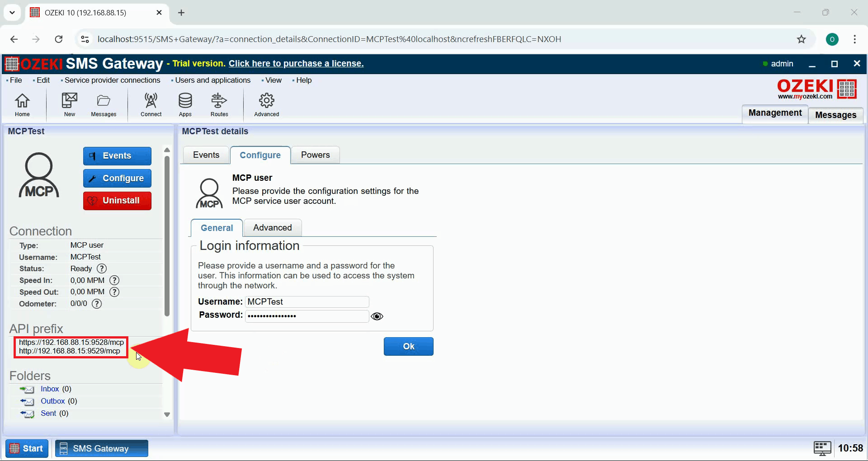Click the Home icon in the toolbar
Viewport: 868px width, 461px height.
[22, 104]
